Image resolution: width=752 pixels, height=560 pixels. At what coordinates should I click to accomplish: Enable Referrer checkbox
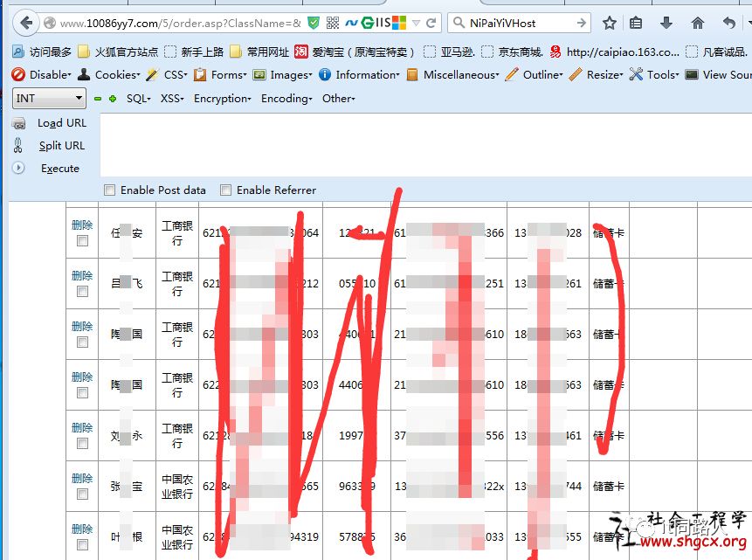tap(225, 190)
